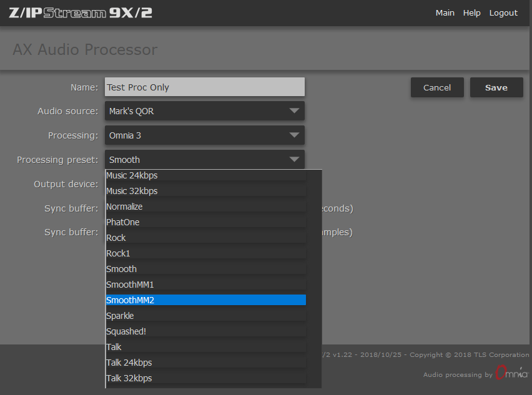The height and width of the screenshot is (395, 532).
Task: Click the Audio source label
Action: [67, 111]
